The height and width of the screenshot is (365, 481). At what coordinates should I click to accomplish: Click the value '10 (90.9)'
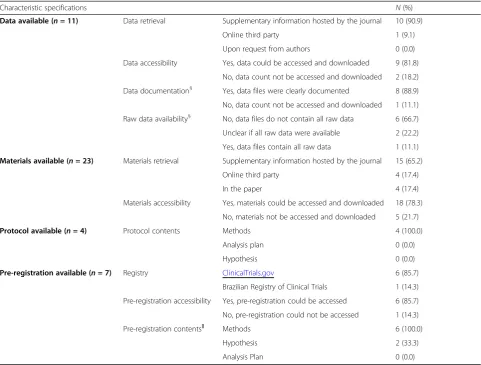[409, 21]
